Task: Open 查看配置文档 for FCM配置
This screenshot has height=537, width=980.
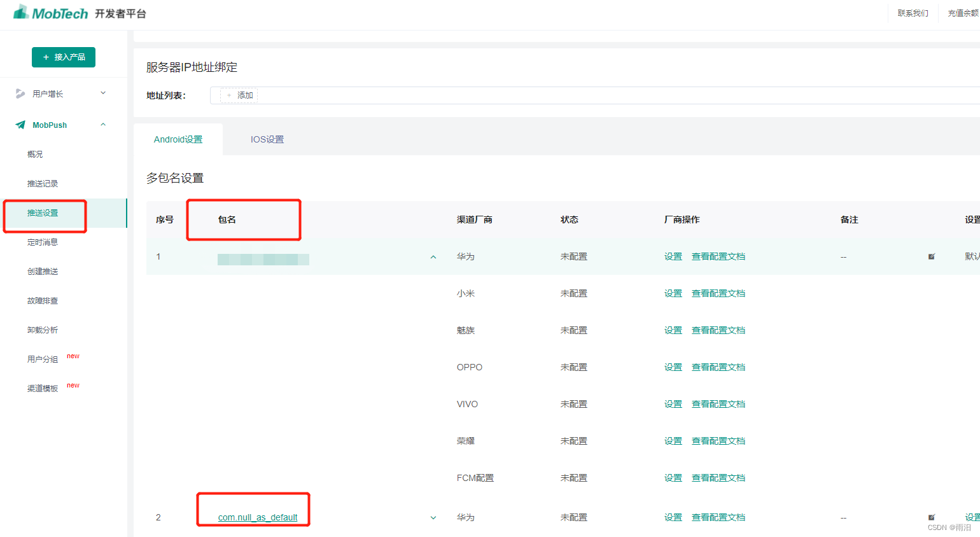Action: coord(718,478)
